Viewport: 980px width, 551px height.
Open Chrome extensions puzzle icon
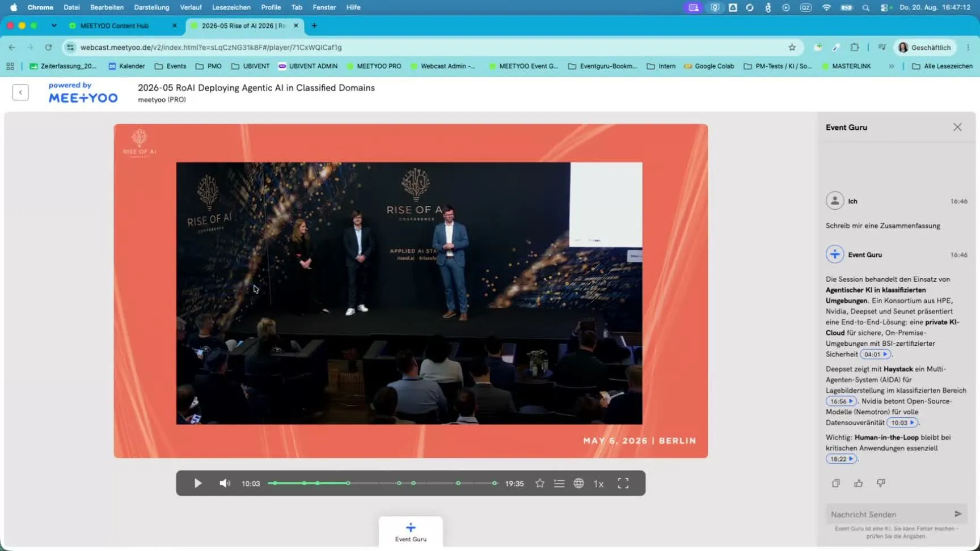tap(855, 48)
